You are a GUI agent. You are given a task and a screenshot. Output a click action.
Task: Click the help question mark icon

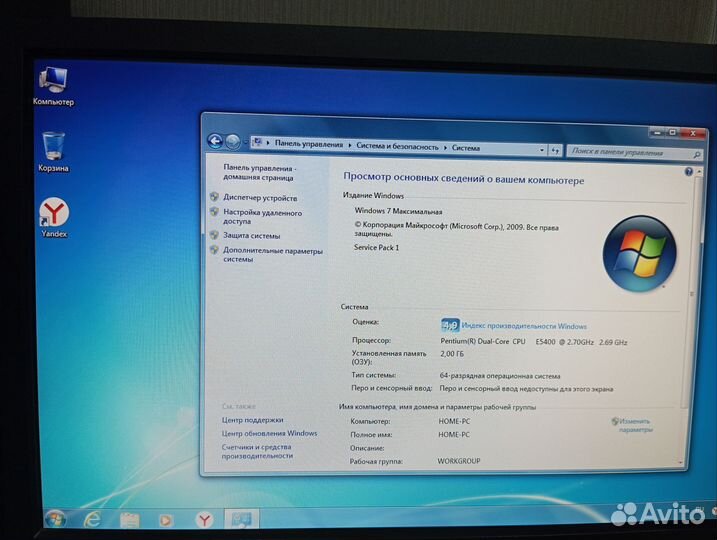(x=689, y=172)
